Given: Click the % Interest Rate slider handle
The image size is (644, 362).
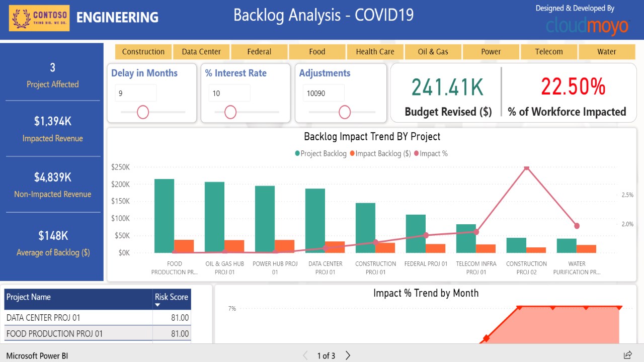Looking at the screenshot, I should (x=230, y=112).
